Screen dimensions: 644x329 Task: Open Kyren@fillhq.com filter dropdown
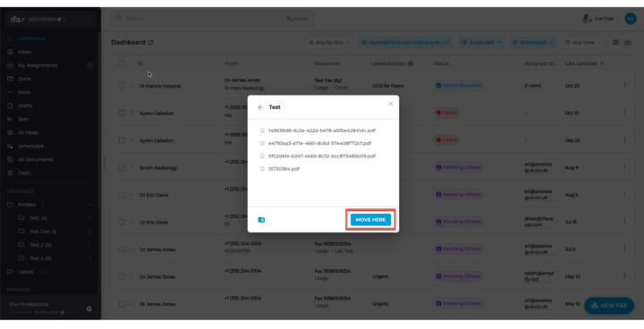pyautogui.click(x=406, y=42)
